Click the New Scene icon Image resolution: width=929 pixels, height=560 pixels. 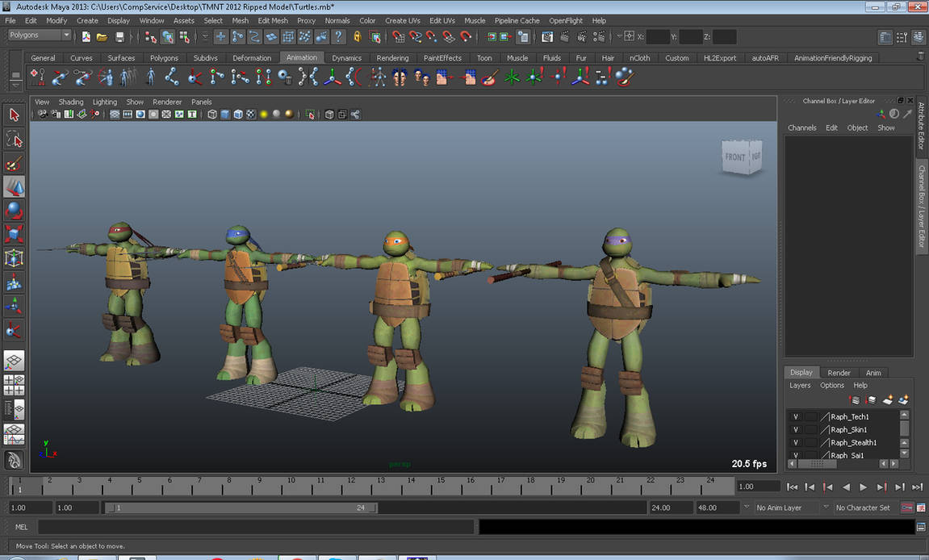click(x=86, y=37)
